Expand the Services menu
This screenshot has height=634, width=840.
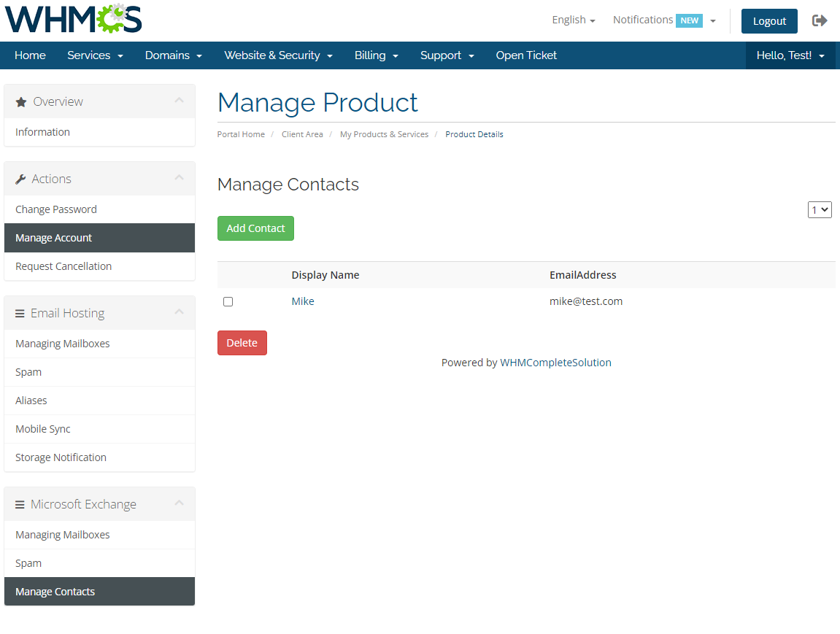pyautogui.click(x=96, y=55)
